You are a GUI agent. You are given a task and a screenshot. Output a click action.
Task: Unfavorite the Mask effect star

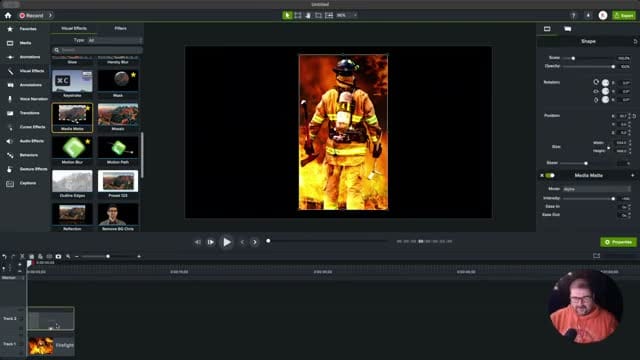tap(133, 75)
